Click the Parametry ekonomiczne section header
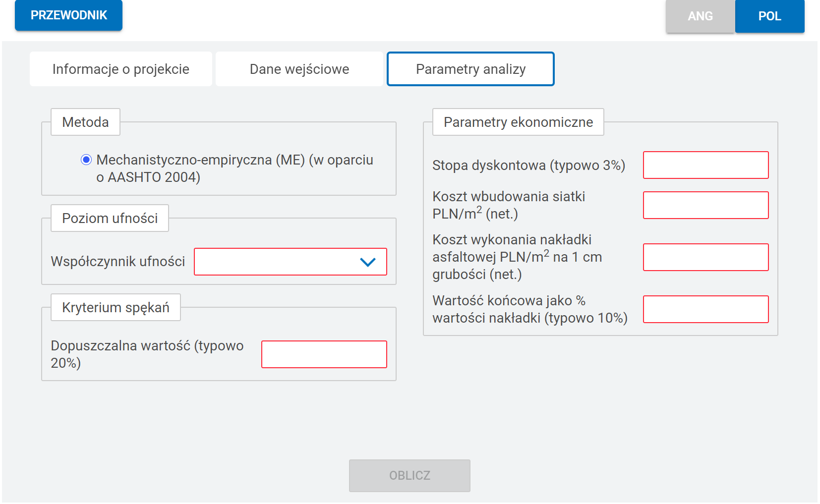Screen dimensions: 820x504 coord(518,122)
